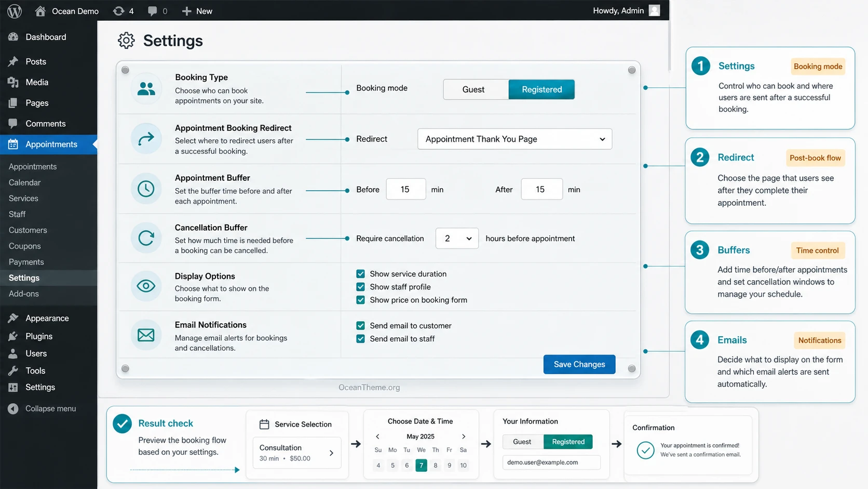The width and height of the screenshot is (868, 489).
Task: Click the updates icon showing 4
Action: pyautogui.click(x=118, y=11)
